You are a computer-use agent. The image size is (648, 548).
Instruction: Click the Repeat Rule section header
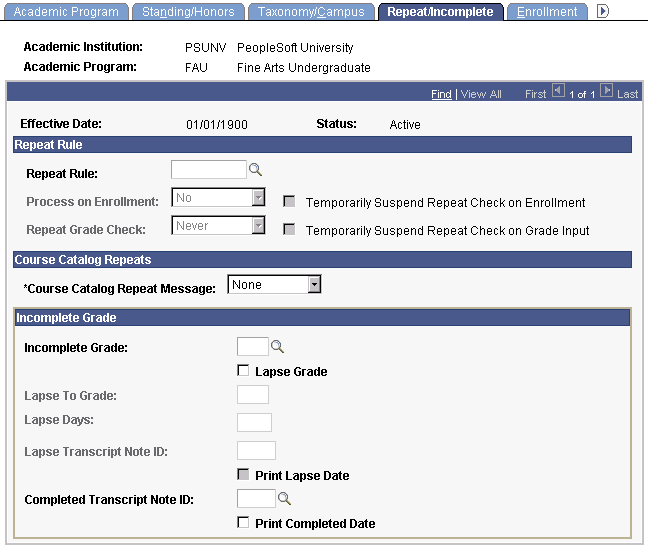click(x=322, y=145)
